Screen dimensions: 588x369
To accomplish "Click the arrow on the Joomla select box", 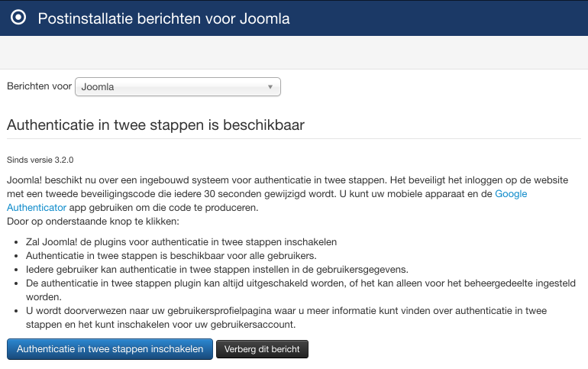I will point(270,87).
